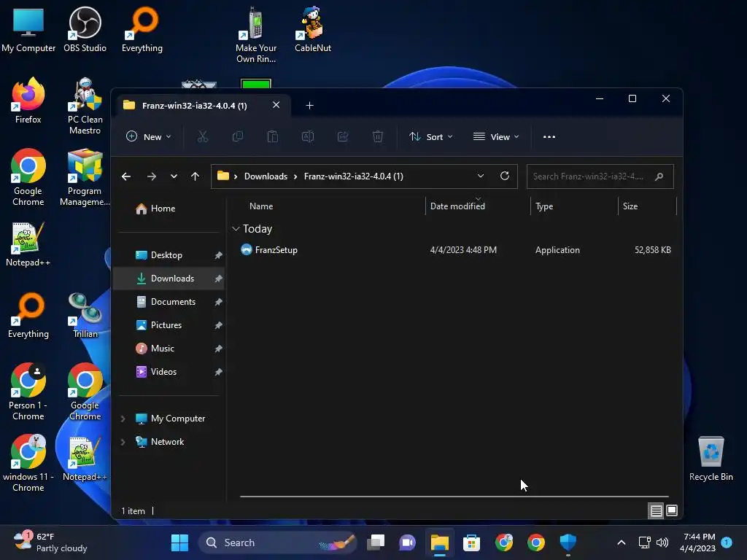Switch to large thumbnails view icon
Viewport: 747px width, 560px height.
point(672,511)
